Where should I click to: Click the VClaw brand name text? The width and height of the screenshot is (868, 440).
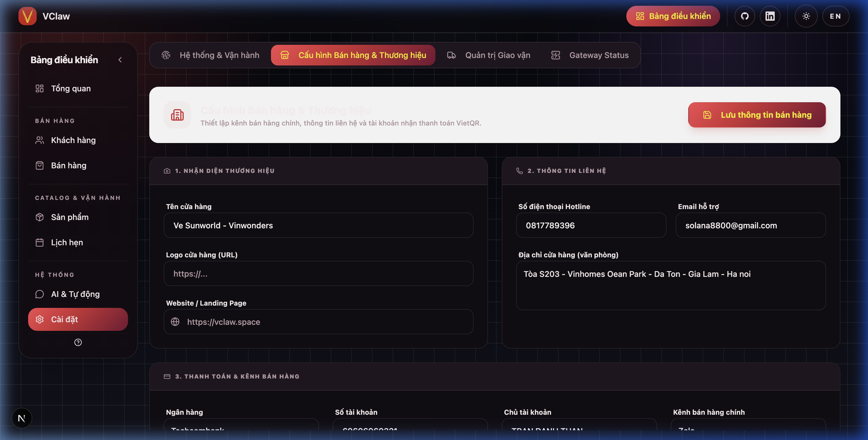[56, 16]
